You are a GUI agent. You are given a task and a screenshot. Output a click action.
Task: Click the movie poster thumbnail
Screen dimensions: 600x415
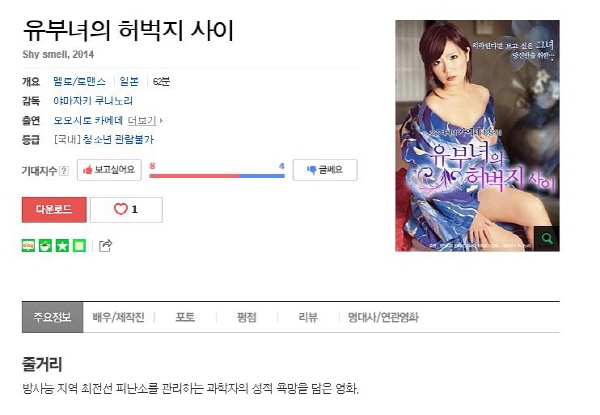pos(477,136)
